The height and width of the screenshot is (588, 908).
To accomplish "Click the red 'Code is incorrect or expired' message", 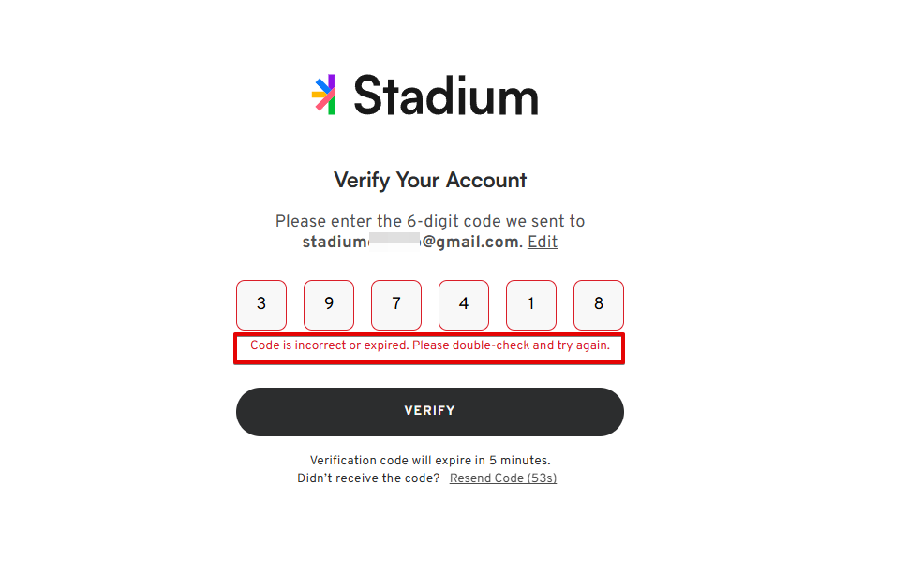I will click(x=430, y=345).
